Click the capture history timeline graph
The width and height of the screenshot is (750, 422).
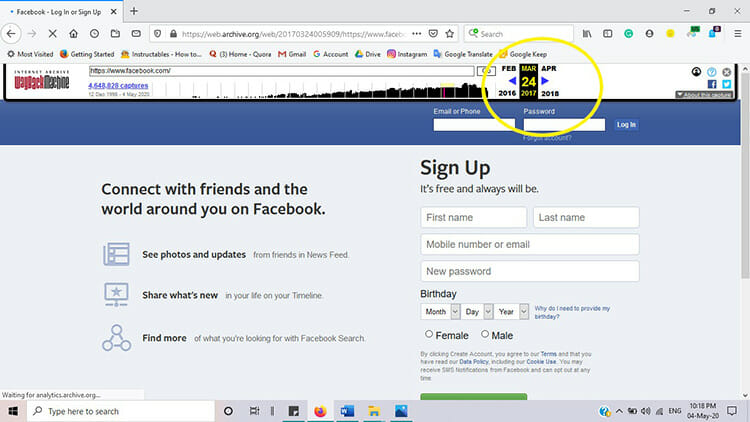point(318,89)
